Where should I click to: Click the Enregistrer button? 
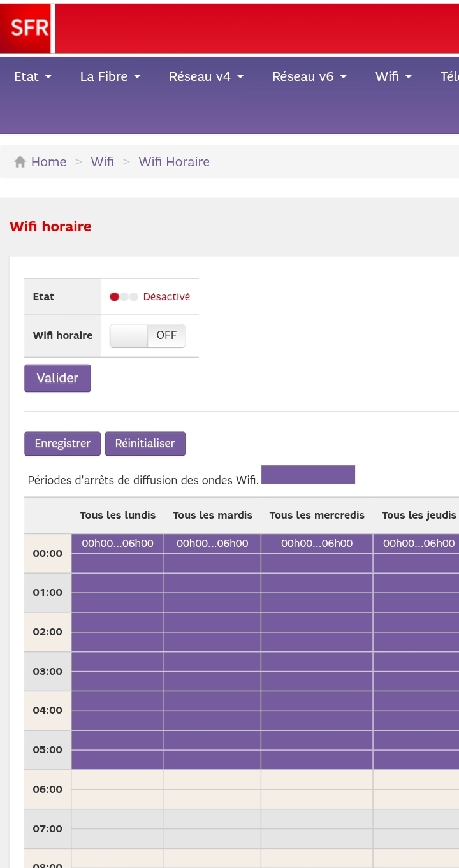click(x=62, y=444)
